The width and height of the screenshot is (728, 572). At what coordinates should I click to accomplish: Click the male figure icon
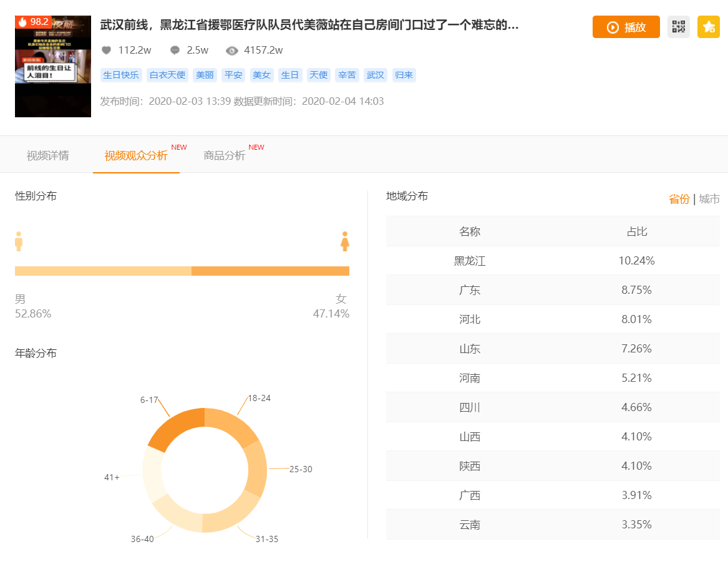coord(19,241)
